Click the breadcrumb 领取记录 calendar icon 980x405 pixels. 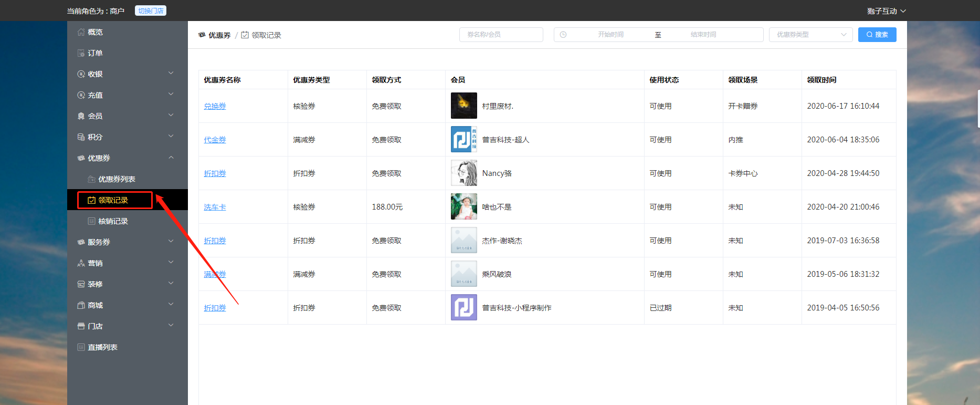coord(245,35)
